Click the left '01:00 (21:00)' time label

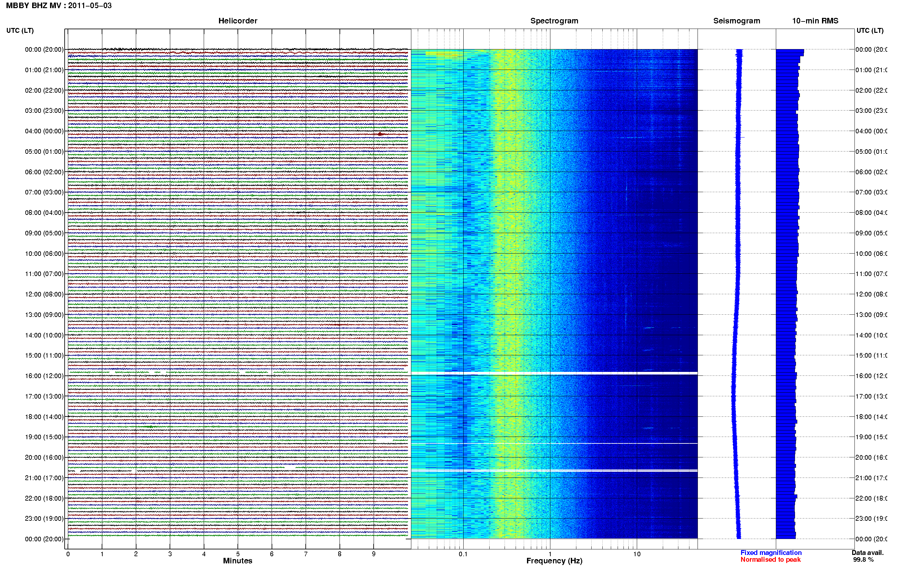(x=44, y=70)
